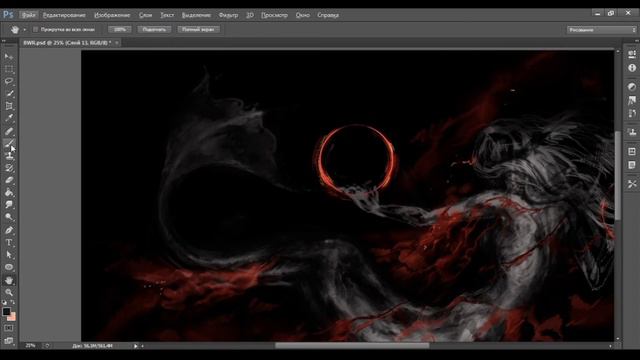Viewport: 640px width, 360px height.
Task: Select the Eraser tool
Action: tap(9, 180)
